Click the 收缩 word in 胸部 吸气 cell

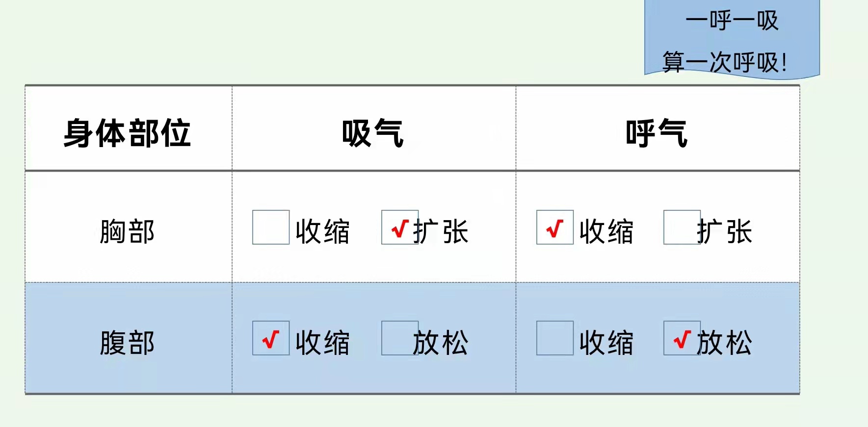(x=322, y=231)
